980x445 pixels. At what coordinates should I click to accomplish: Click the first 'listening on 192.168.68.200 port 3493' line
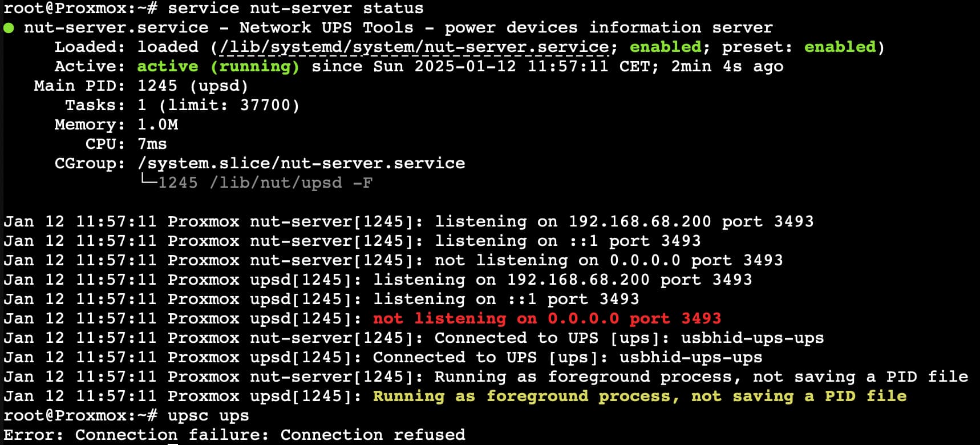(624, 222)
